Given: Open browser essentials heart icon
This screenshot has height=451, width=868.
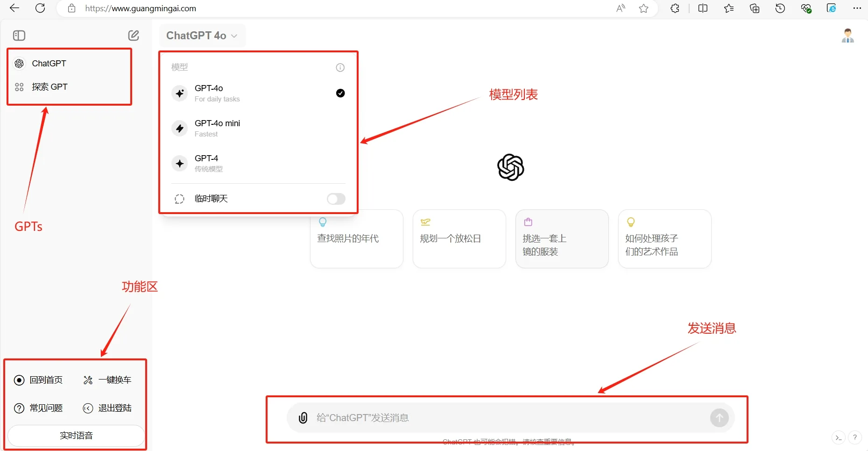Looking at the screenshot, I should (806, 8).
